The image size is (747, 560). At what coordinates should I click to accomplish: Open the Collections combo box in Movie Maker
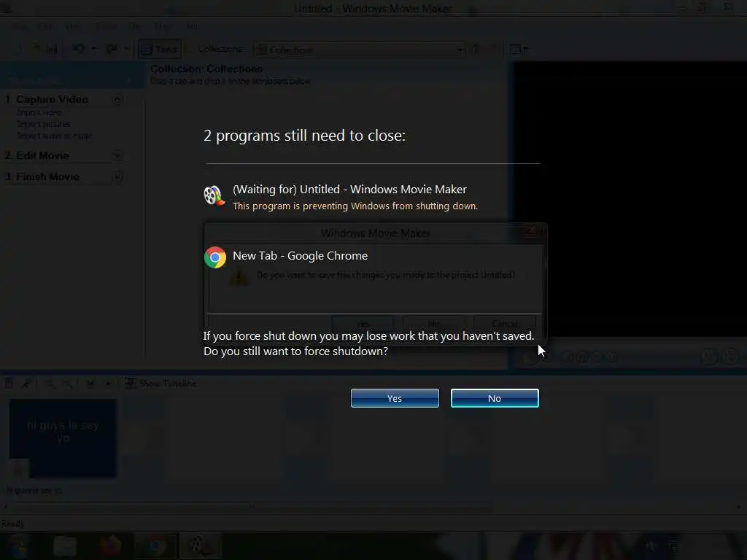(x=360, y=50)
